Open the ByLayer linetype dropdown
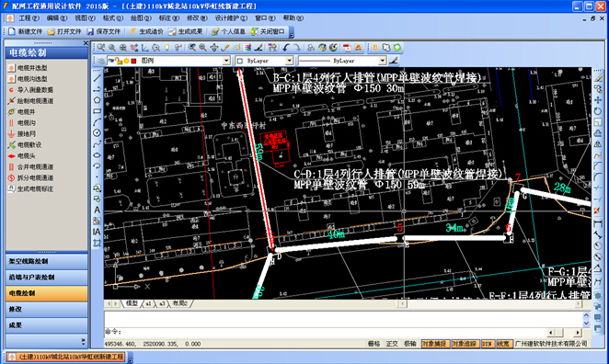This screenshot has height=364, width=609. 382,61
